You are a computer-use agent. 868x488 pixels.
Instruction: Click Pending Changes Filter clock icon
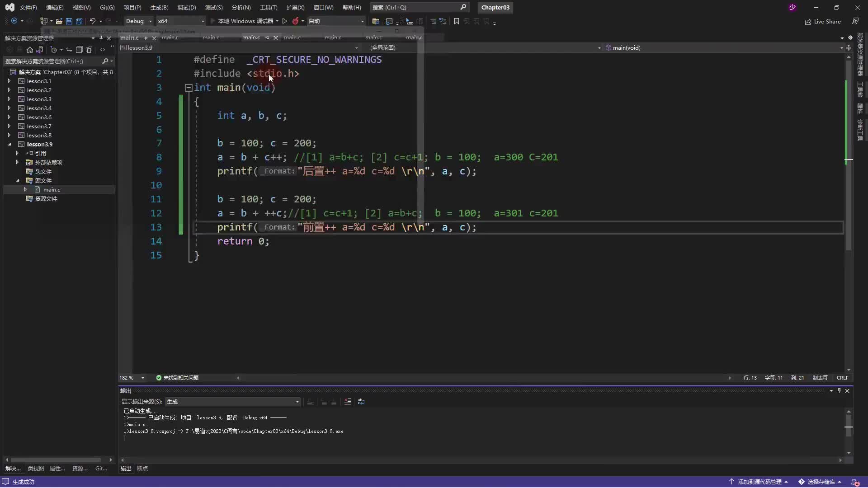(53, 50)
